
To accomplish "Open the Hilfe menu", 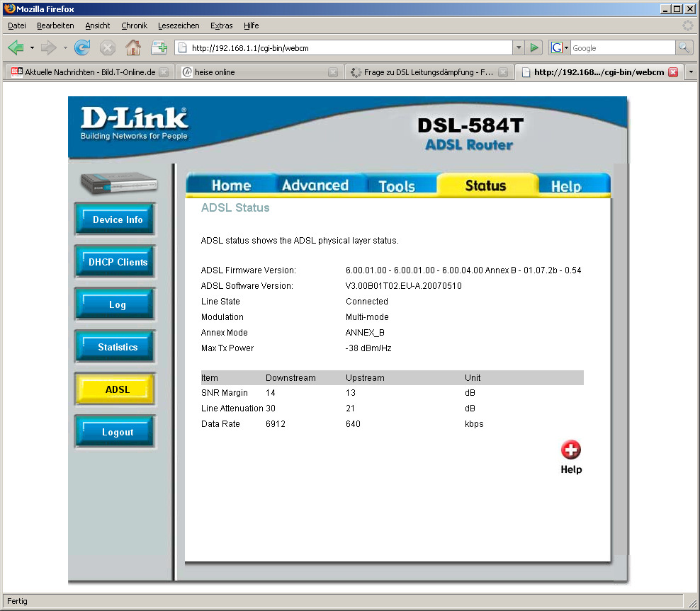I will [252, 25].
